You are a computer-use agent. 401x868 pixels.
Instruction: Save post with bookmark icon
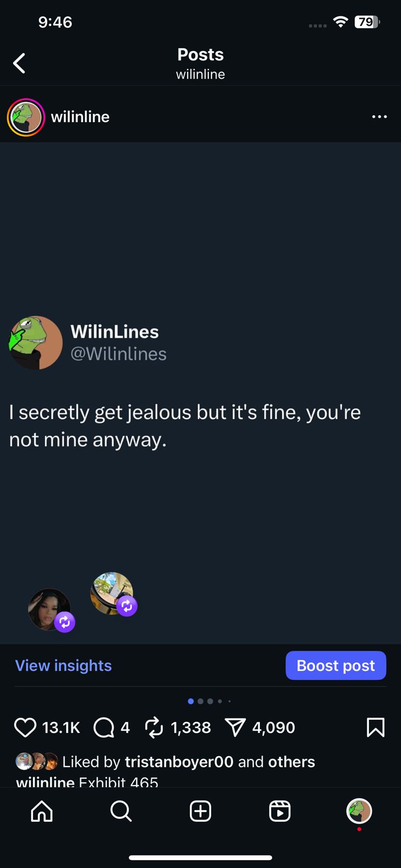pos(375,727)
